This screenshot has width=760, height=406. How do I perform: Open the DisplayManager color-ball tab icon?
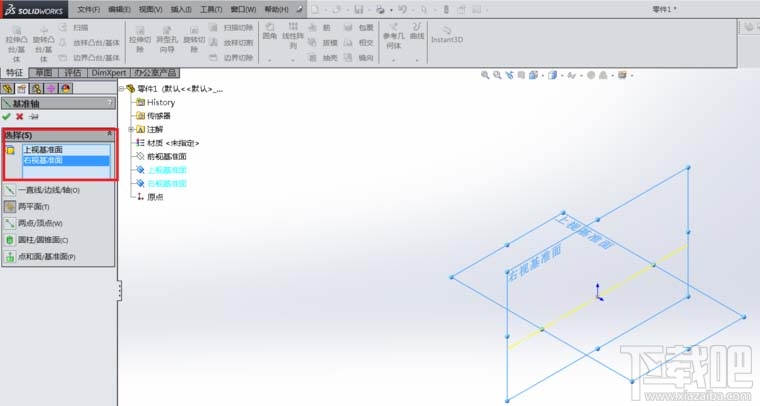[66, 89]
